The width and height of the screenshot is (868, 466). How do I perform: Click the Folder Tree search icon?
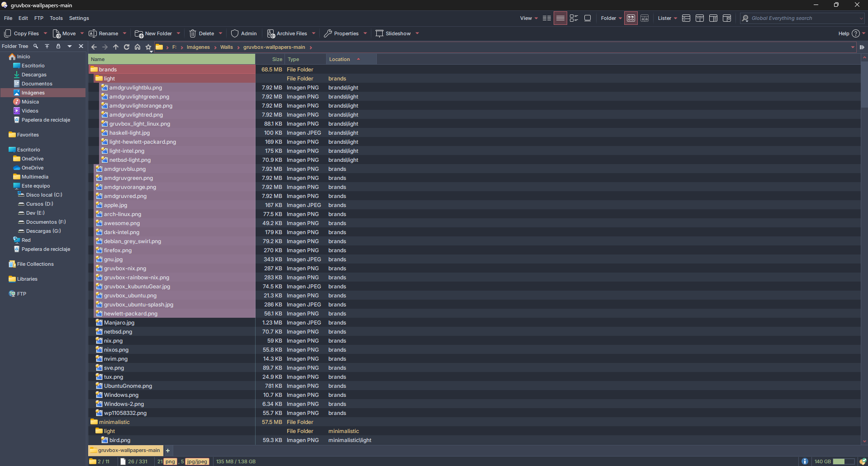click(x=36, y=46)
